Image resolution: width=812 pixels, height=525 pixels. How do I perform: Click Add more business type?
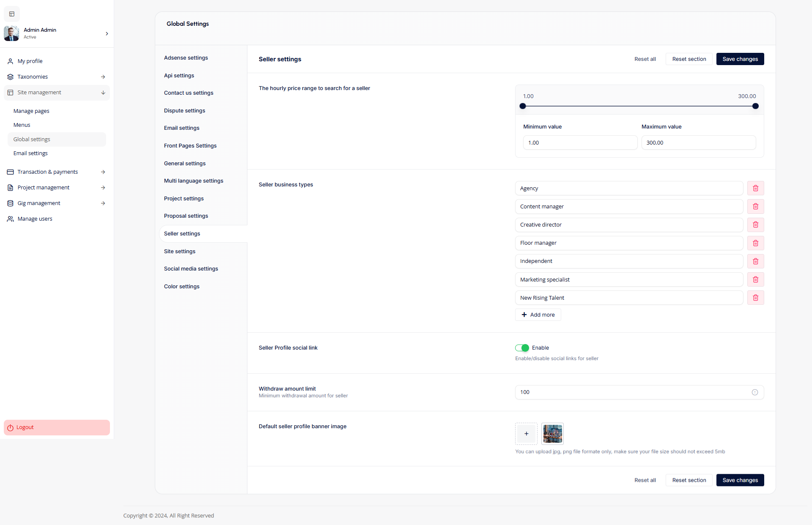(x=538, y=315)
